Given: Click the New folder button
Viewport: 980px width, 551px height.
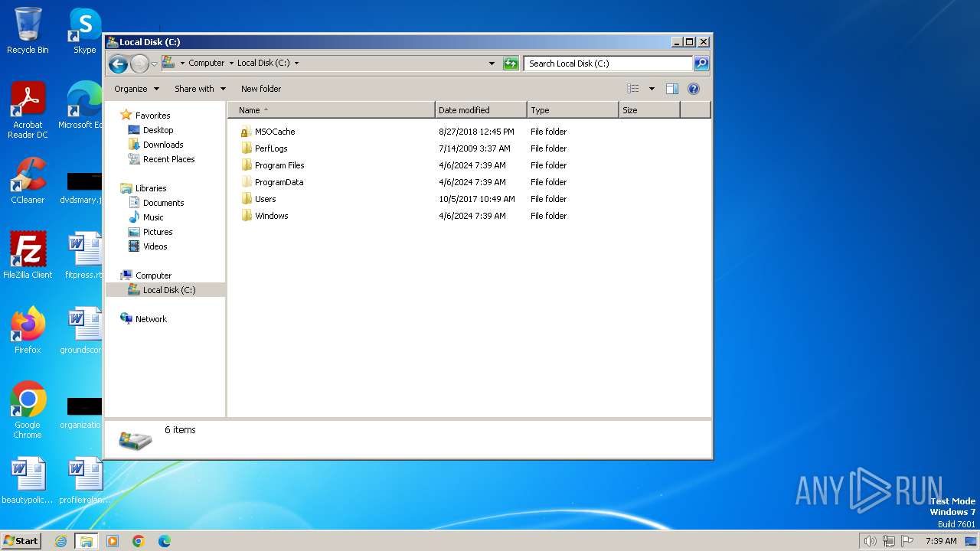Looking at the screenshot, I should pos(261,89).
